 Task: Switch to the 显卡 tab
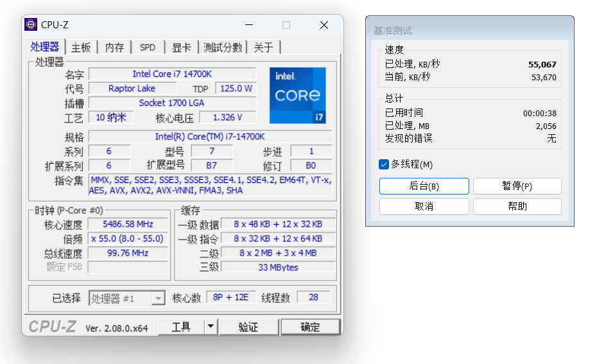pos(181,48)
